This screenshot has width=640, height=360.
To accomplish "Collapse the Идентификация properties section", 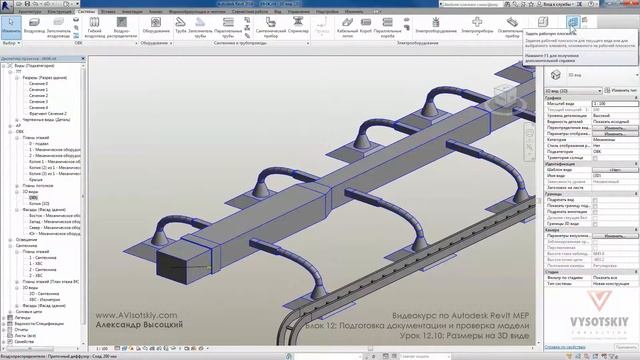I will tap(636, 164).
